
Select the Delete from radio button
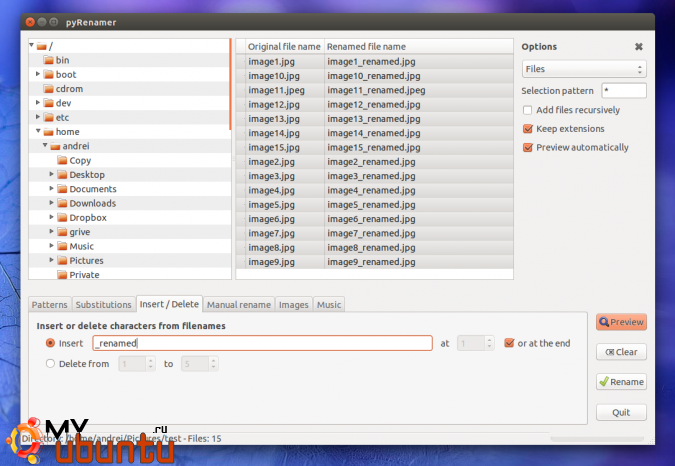point(51,364)
